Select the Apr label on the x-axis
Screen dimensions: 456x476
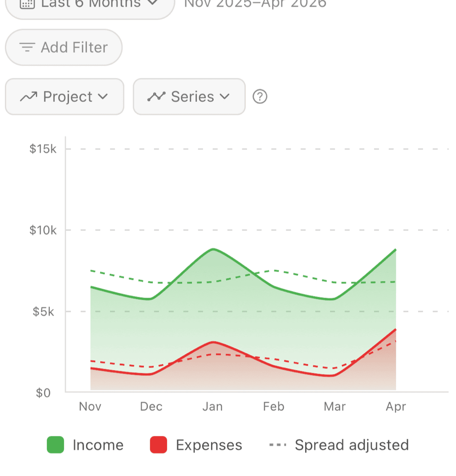(396, 407)
